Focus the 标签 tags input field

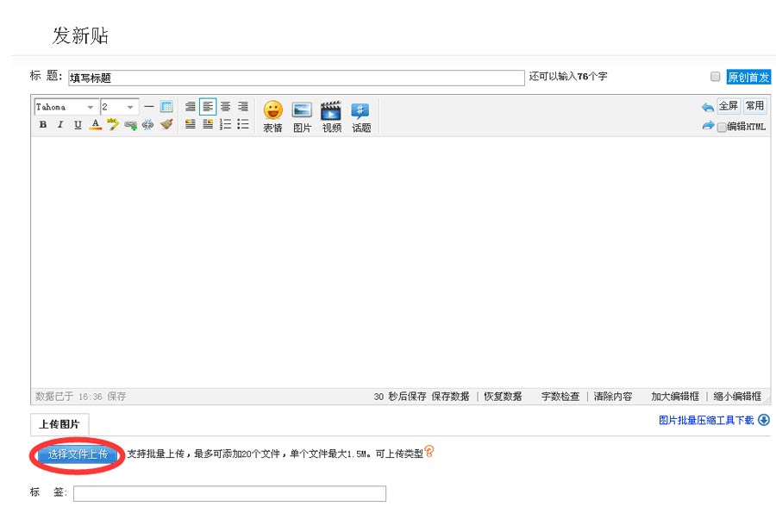[229, 493]
